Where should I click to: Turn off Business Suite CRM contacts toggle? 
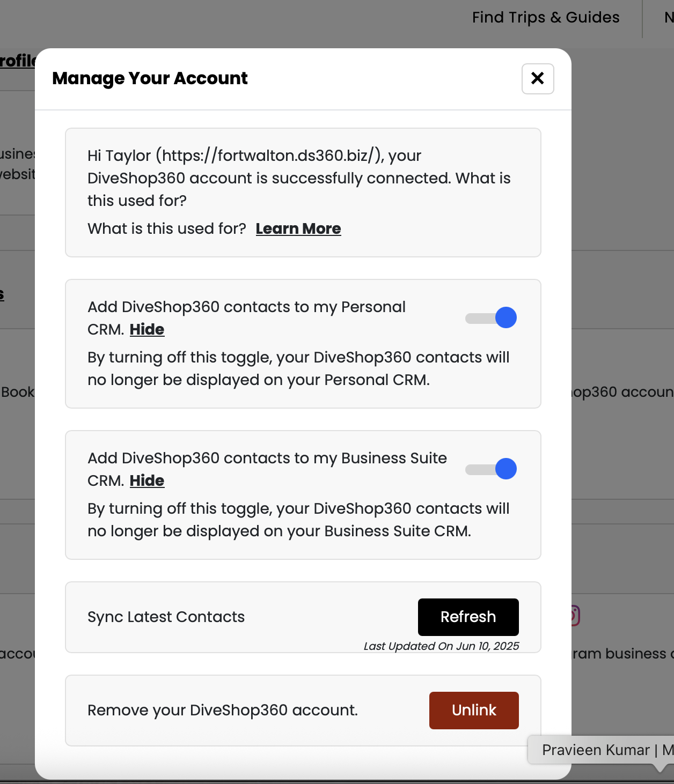(491, 469)
